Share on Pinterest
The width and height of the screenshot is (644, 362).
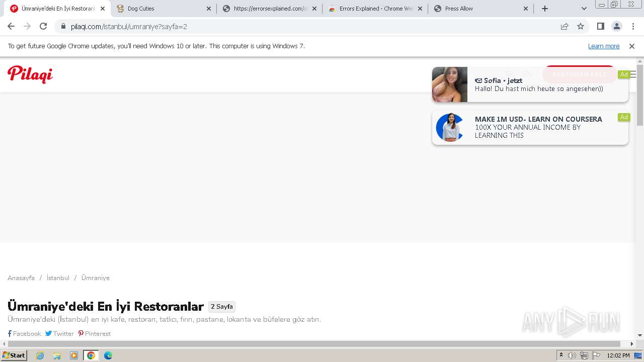[95, 334]
